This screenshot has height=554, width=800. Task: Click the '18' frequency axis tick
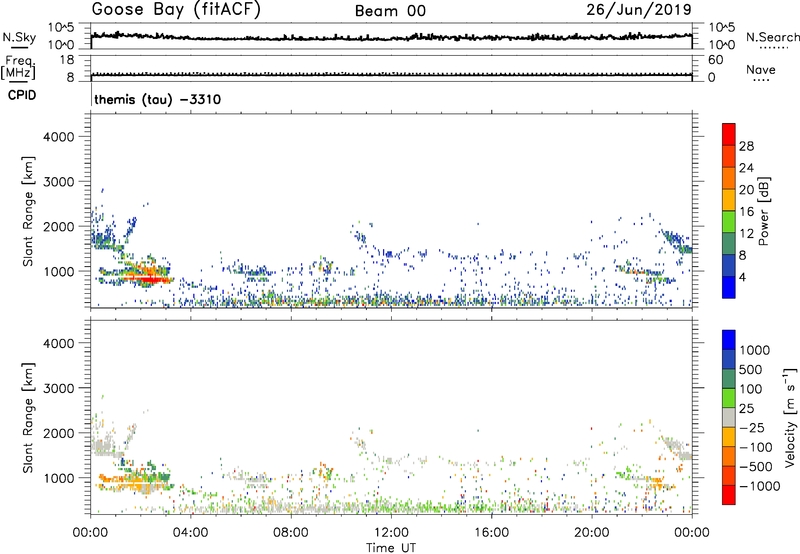click(66, 60)
